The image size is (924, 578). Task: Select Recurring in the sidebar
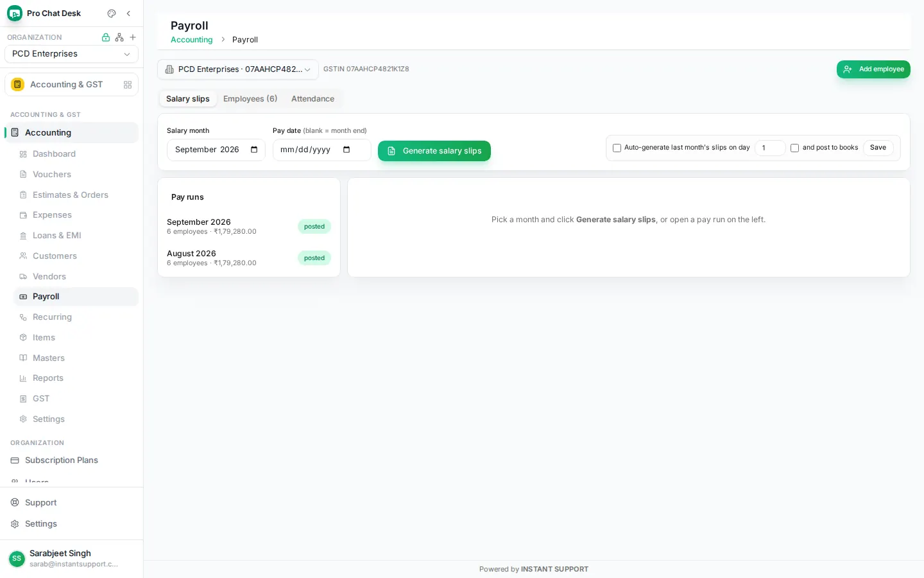pos(76,317)
